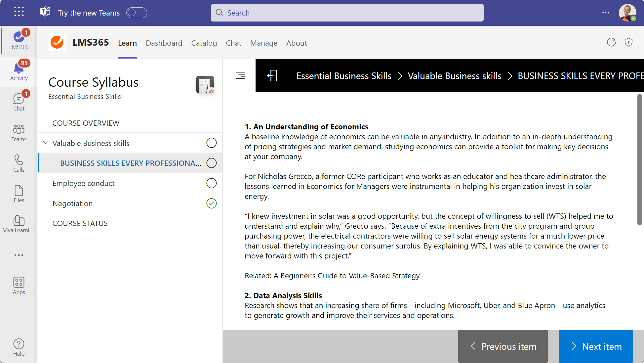Toggle the syllabus panel list icon

239,75
